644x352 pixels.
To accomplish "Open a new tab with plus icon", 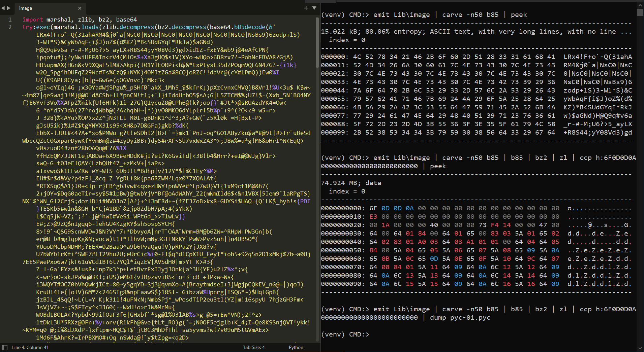I will tap(306, 8).
